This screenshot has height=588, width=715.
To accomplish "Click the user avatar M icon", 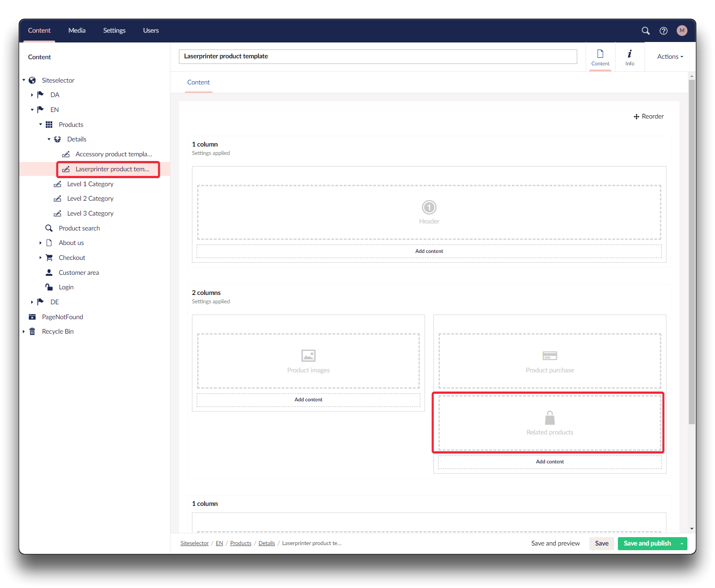I will pos(682,31).
